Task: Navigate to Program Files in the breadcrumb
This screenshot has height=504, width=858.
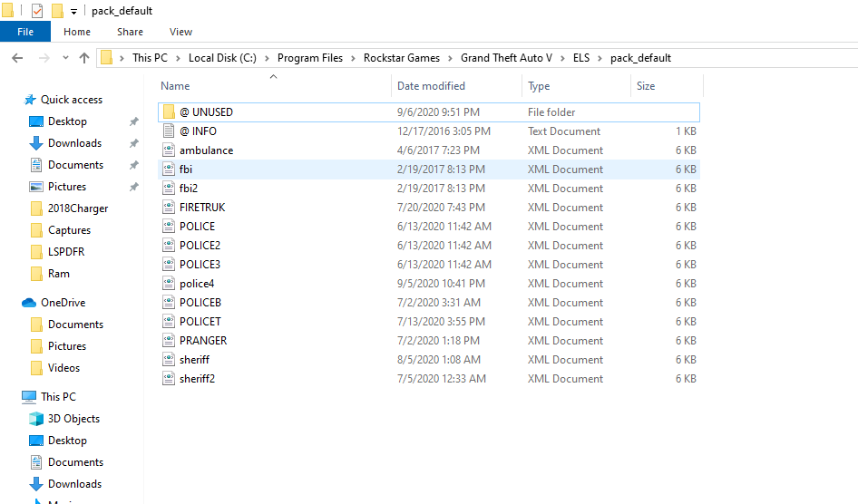Action: coord(309,58)
